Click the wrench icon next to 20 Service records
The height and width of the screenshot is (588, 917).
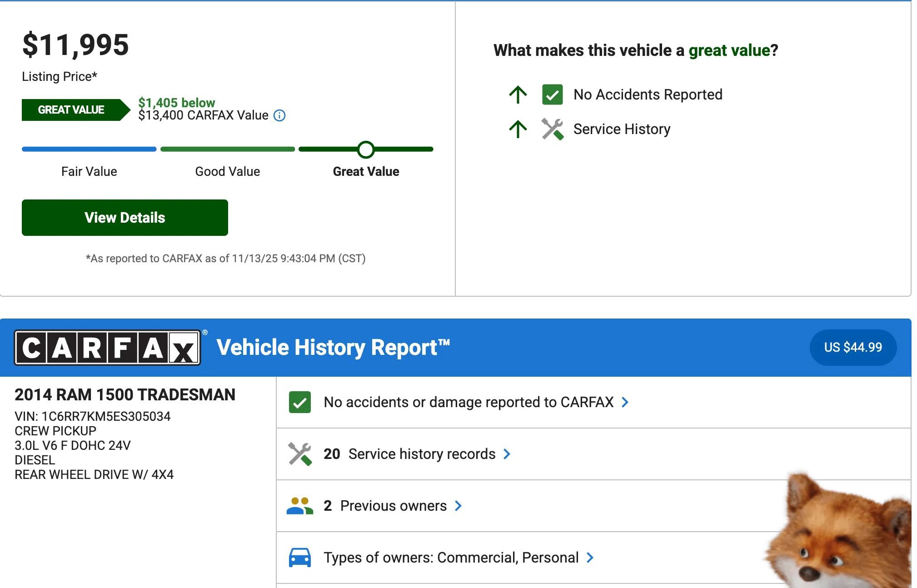(x=300, y=454)
